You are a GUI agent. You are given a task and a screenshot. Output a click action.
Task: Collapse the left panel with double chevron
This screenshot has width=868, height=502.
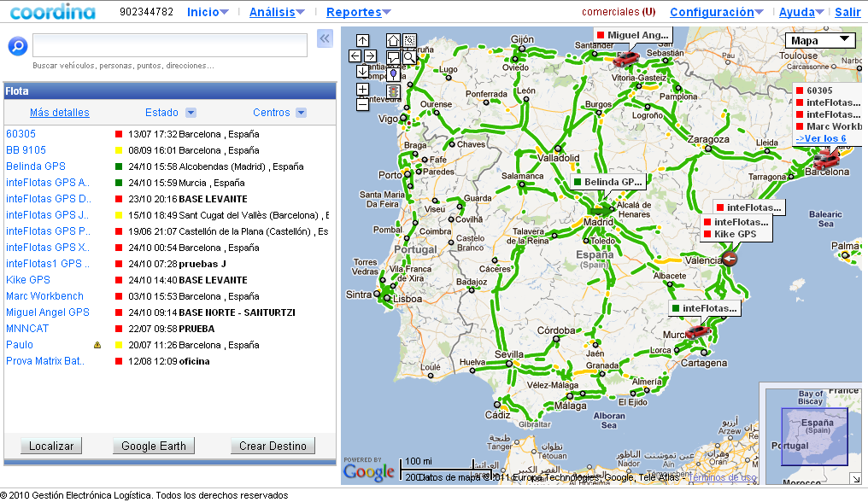pos(325,38)
